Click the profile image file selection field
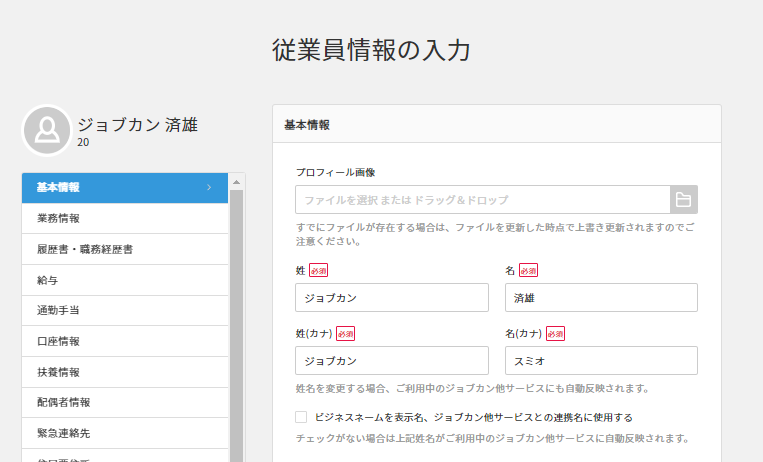 [x=483, y=200]
